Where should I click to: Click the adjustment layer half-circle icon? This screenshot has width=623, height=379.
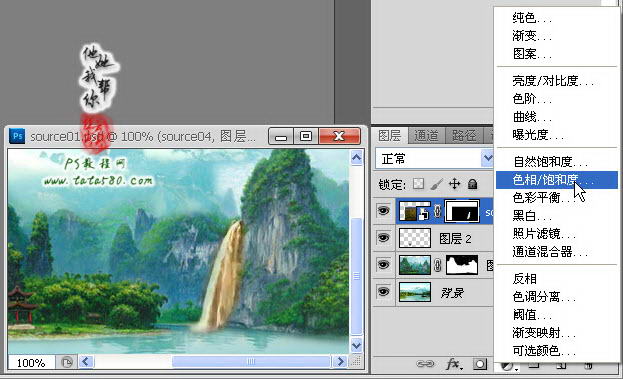tap(507, 365)
